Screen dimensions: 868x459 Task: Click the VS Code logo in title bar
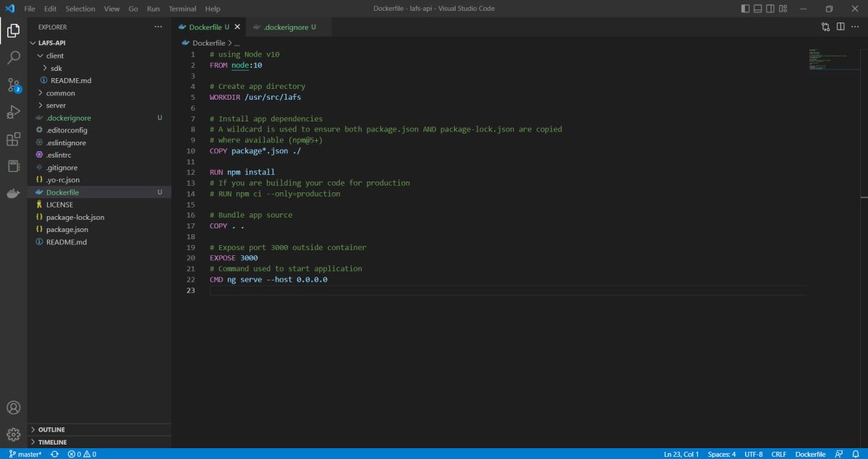[x=10, y=9]
